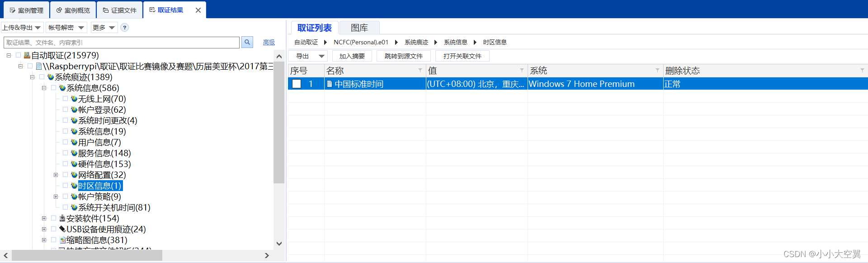Open the help question mark icon
Image resolution: width=868 pixels, height=263 pixels.
coord(125,28)
